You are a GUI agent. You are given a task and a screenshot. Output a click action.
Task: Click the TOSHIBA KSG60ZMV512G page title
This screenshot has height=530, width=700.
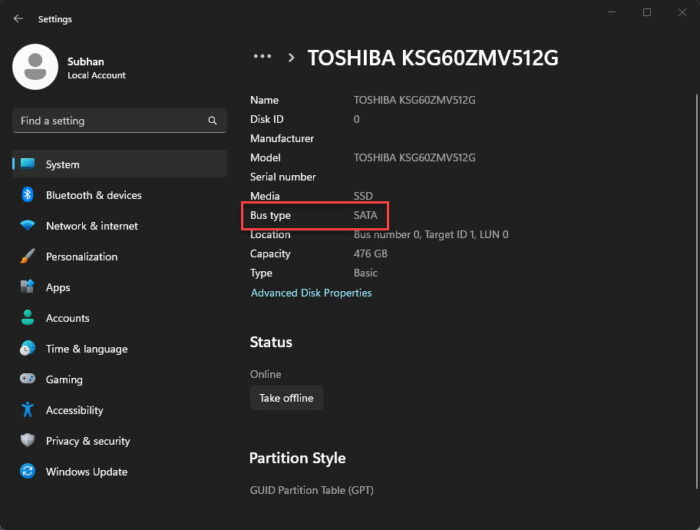pyautogui.click(x=433, y=58)
